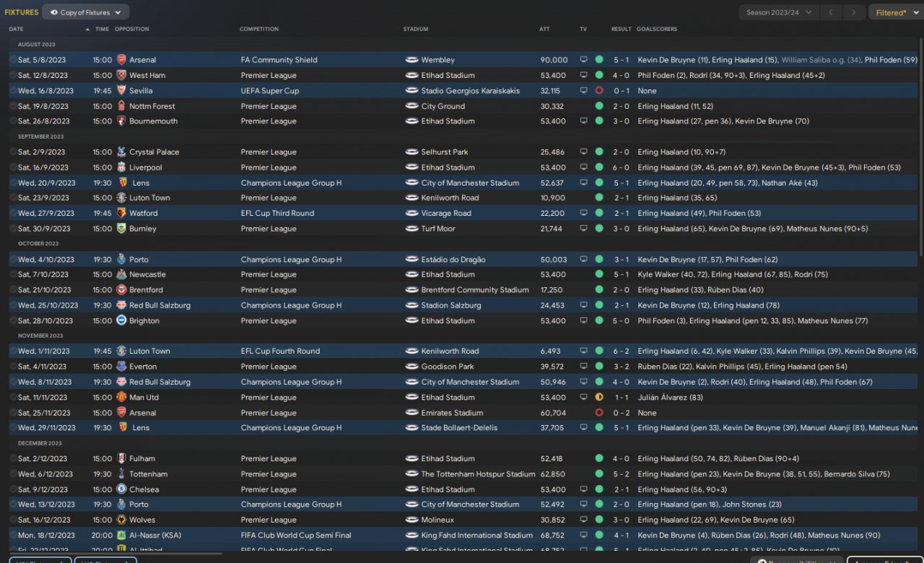Toggle the tick for the Sat, 23/9/2023 fixture
This screenshot has height=563, width=924.
tap(13, 198)
